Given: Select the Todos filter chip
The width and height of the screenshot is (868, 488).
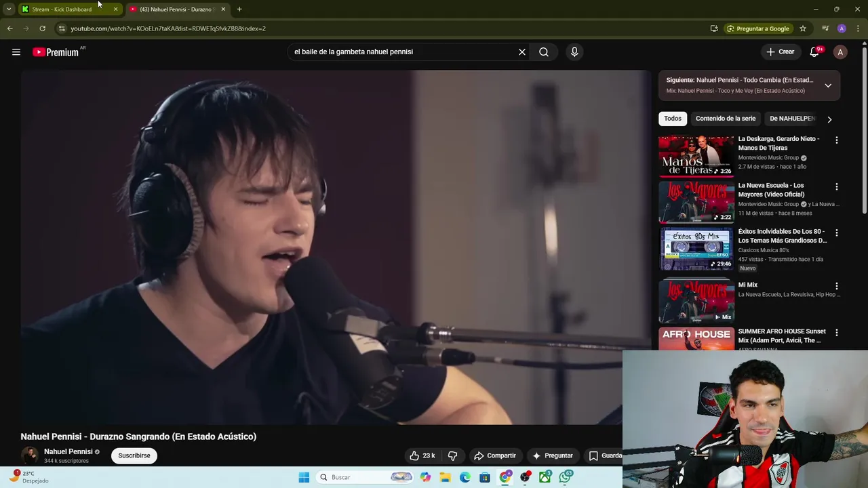Looking at the screenshot, I should (x=673, y=119).
